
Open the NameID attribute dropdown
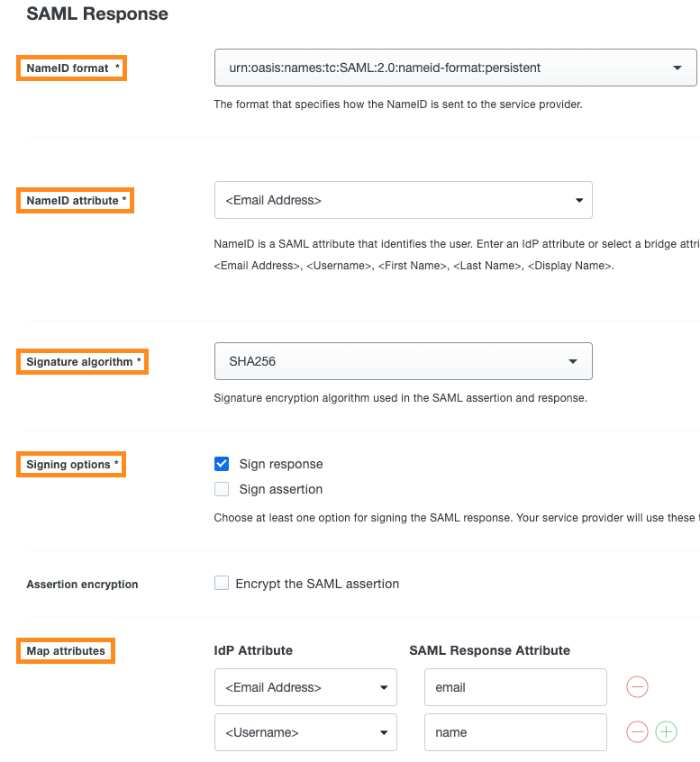(x=403, y=200)
